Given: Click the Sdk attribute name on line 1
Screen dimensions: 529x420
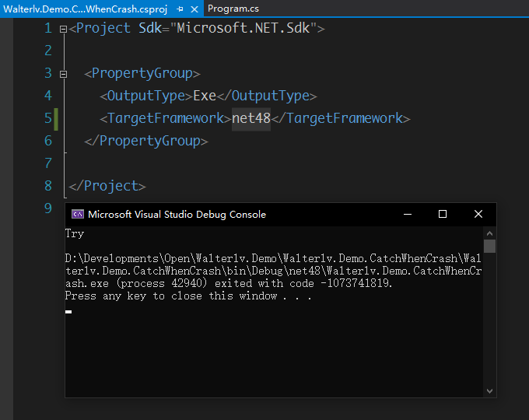Looking at the screenshot, I should (150, 28).
